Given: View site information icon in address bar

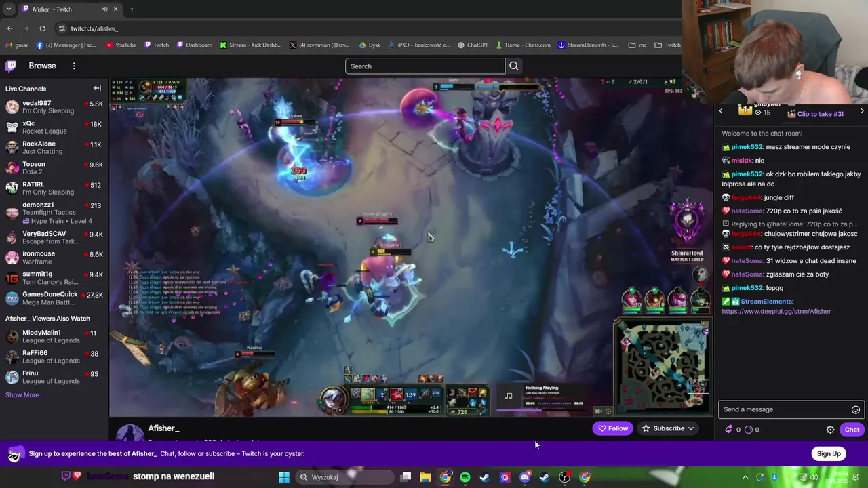Looking at the screenshot, I should [x=62, y=28].
